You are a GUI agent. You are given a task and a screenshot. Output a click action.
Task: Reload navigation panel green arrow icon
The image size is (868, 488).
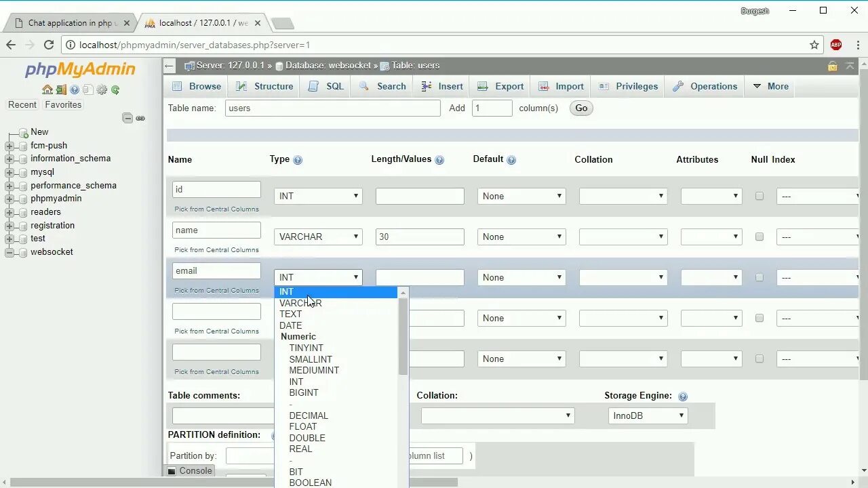point(115,89)
